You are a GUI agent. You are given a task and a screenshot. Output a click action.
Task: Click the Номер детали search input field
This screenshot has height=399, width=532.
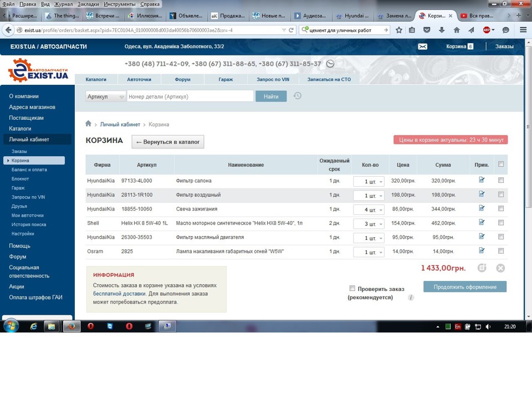point(190,96)
